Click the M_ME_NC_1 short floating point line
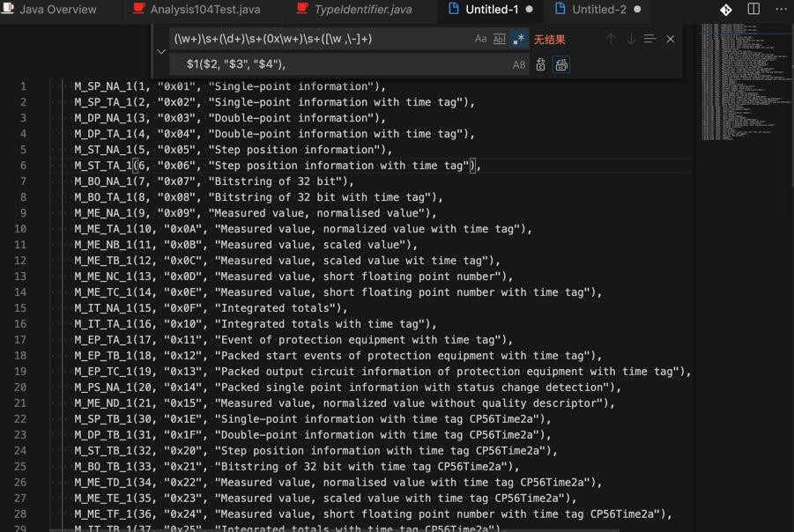The image size is (794, 532). click(x=293, y=277)
